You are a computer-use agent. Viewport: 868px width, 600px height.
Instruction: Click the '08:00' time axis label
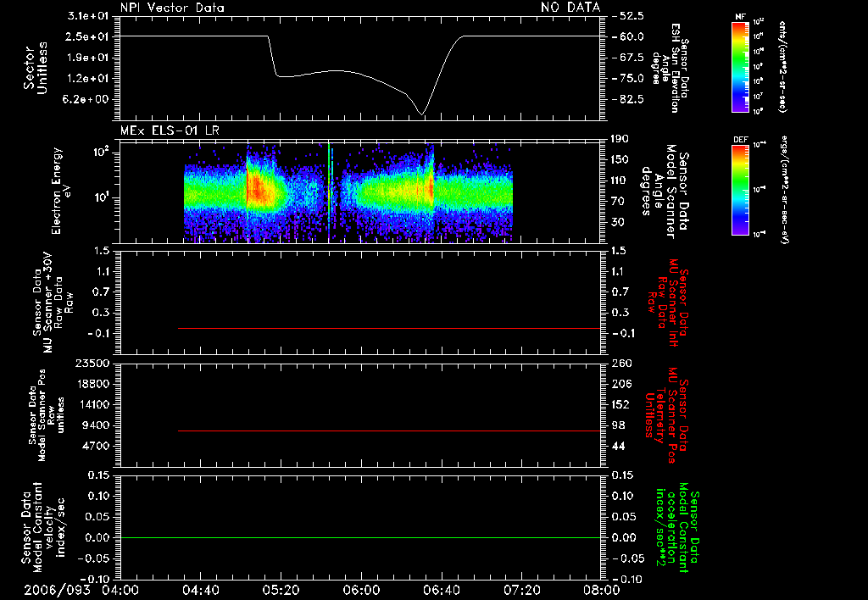tap(602, 590)
